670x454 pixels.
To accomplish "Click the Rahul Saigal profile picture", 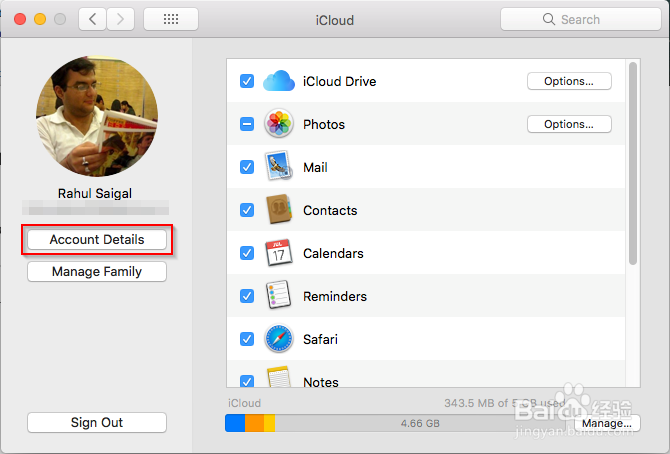I will coord(97,116).
